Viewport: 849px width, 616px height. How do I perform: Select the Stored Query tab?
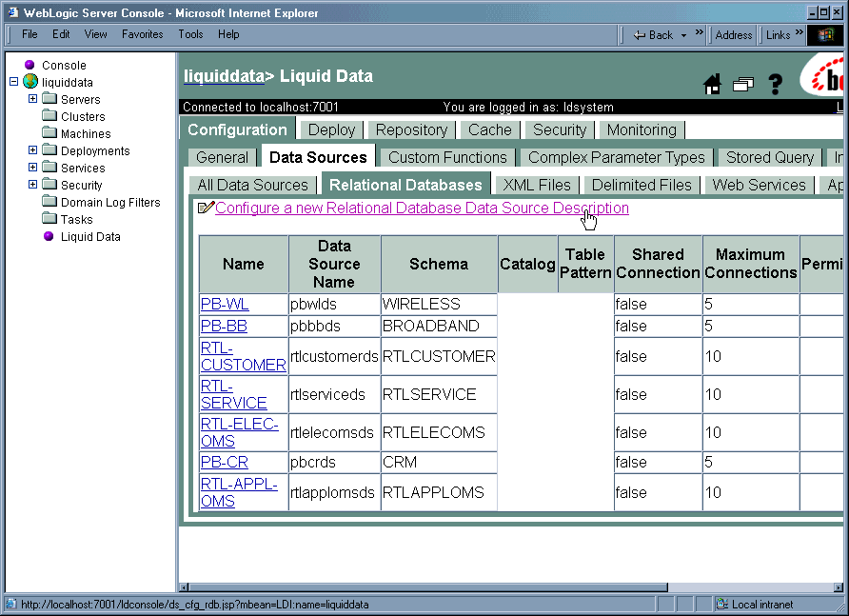770,158
